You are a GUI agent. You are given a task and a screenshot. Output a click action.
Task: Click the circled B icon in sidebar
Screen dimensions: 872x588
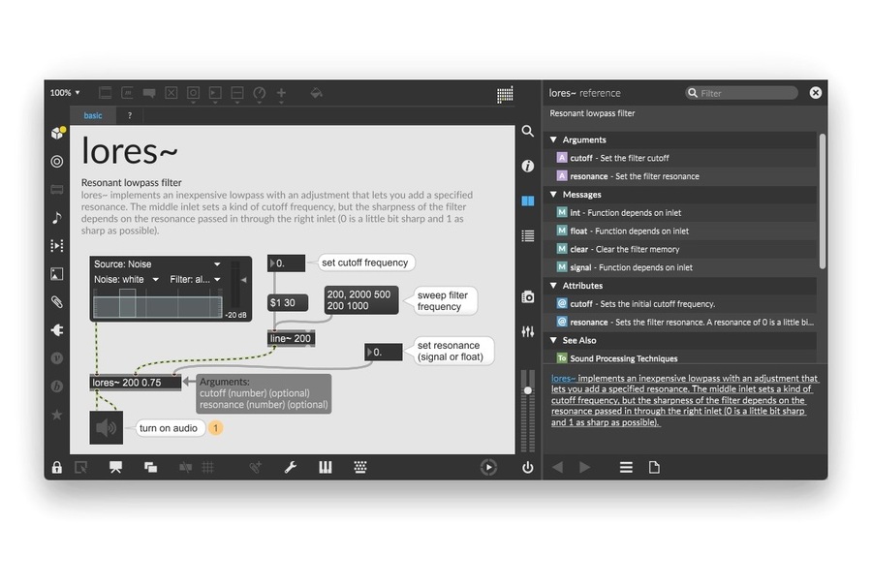tap(57, 387)
